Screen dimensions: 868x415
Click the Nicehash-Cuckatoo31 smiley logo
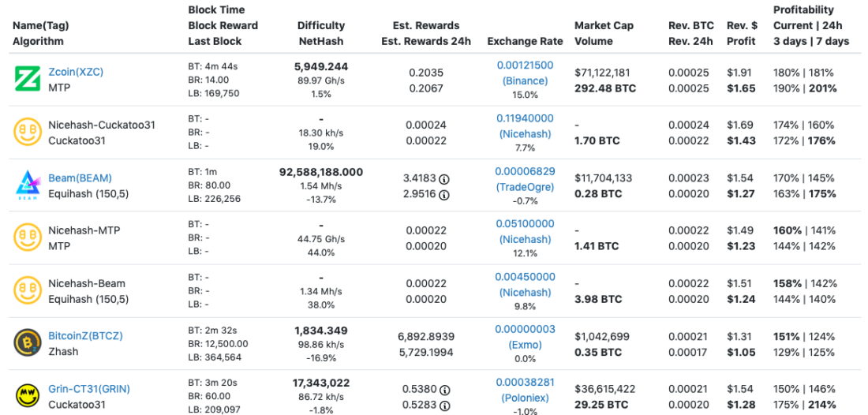pos(28,133)
